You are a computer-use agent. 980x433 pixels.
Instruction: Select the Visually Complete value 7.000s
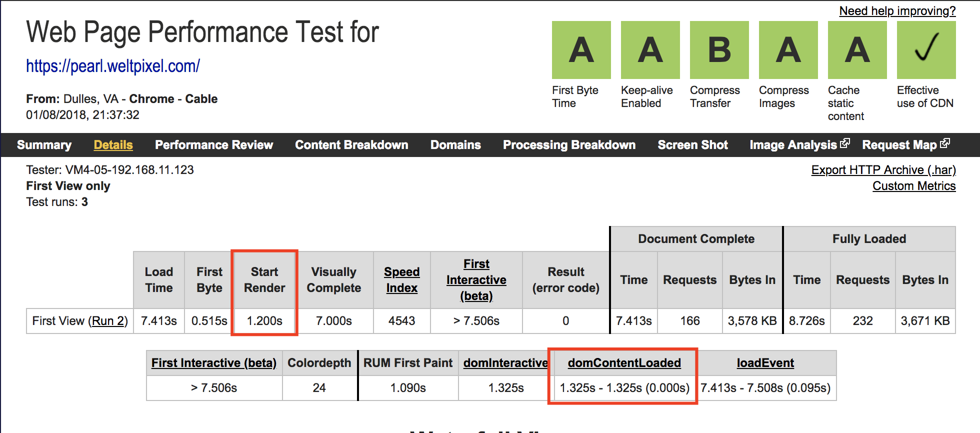click(x=333, y=321)
